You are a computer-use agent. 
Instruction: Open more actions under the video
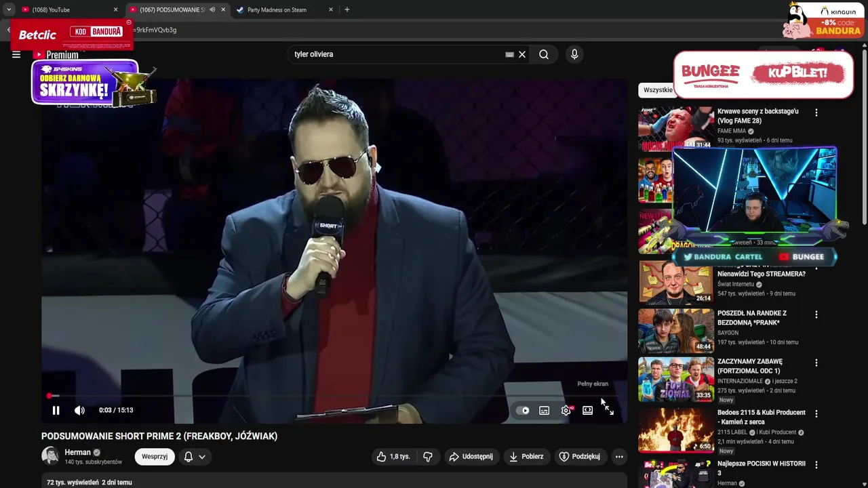(619, 456)
